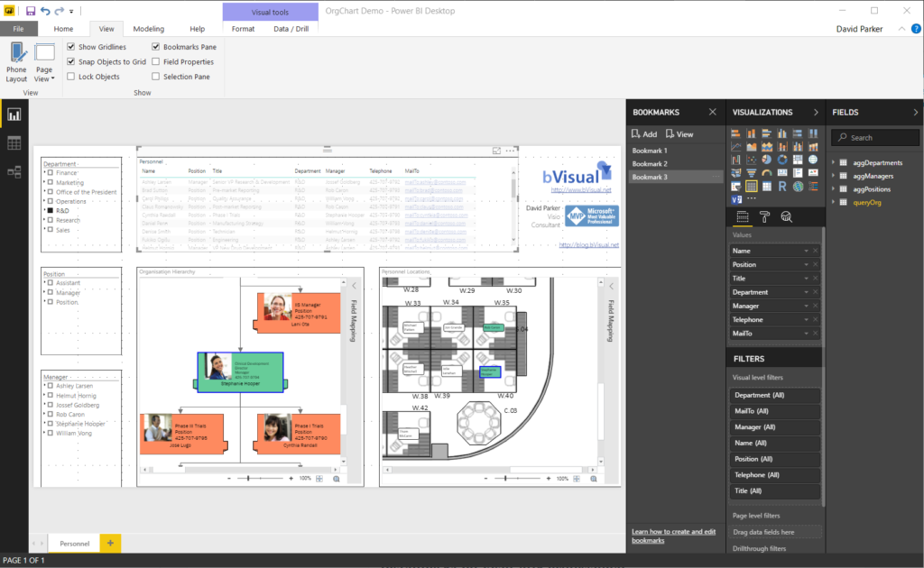Open the Data / Drill tab

point(291,28)
